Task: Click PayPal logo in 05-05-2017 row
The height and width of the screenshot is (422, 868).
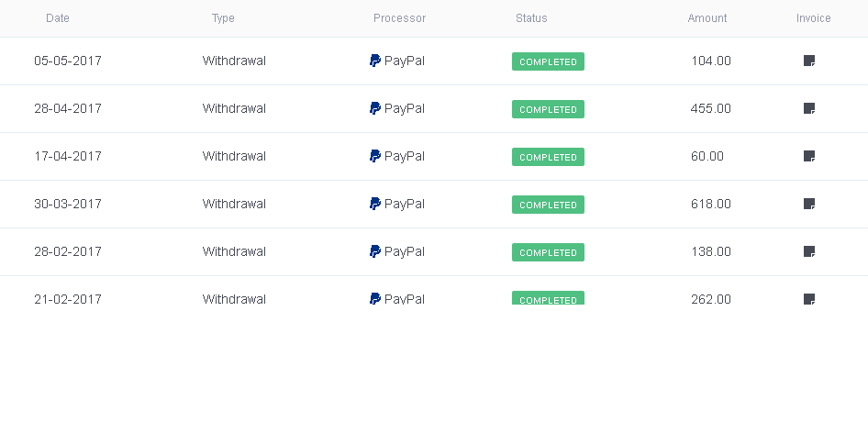Action: coord(375,61)
